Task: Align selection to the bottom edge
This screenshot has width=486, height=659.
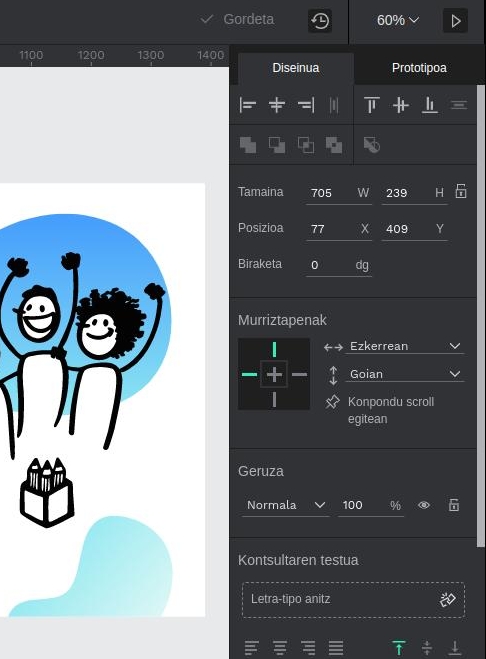Action: (x=429, y=105)
